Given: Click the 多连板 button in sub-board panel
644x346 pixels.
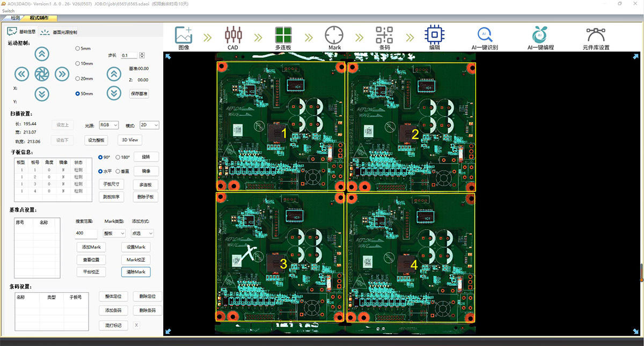Looking at the screenshot, I should click(146, 184).
